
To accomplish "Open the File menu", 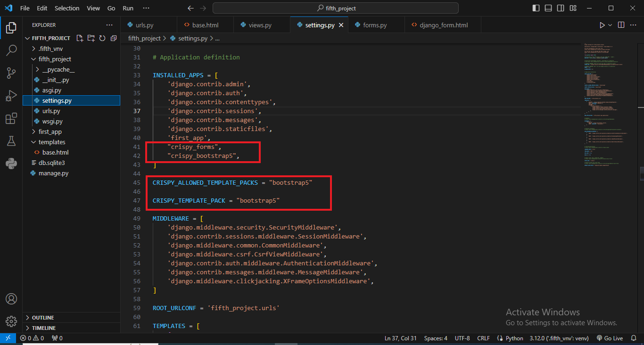I will [25, 8].
